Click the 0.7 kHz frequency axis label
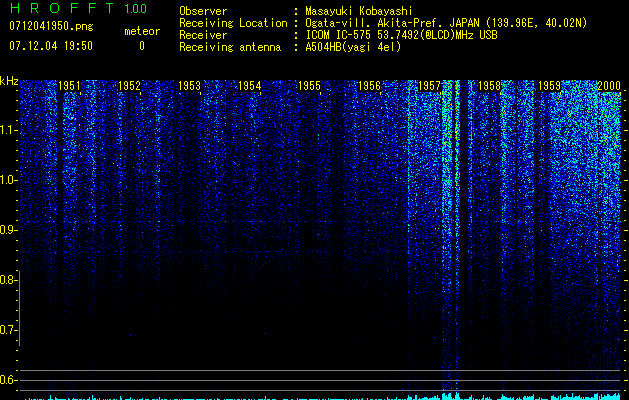The width and height of the screenshot is (629, 400). click(7, 330)
